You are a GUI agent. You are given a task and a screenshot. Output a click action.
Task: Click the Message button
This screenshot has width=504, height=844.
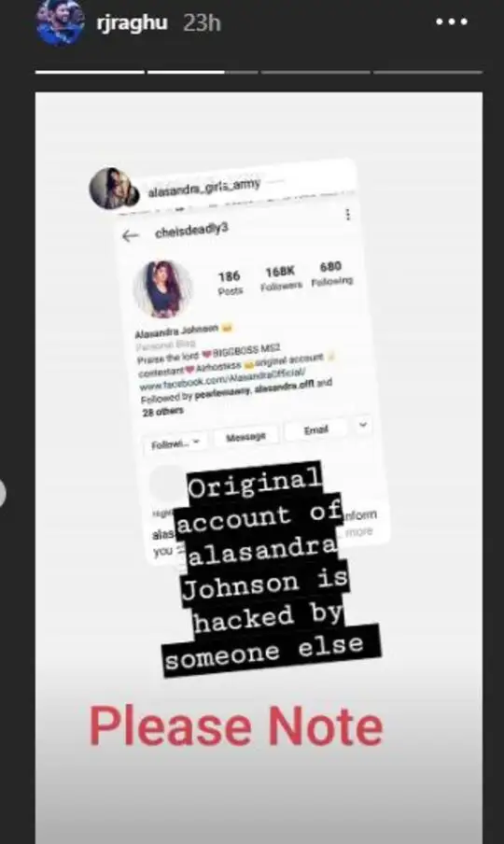point(245,437)
